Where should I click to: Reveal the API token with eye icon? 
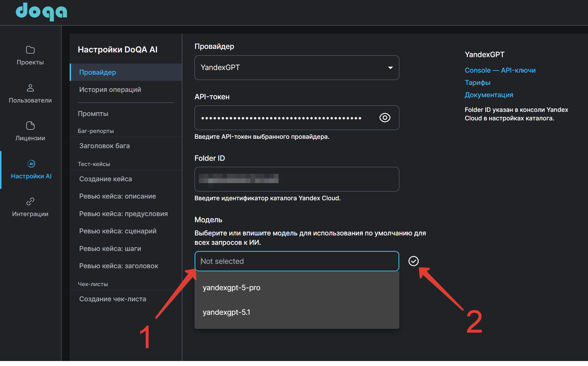[385, 118]
